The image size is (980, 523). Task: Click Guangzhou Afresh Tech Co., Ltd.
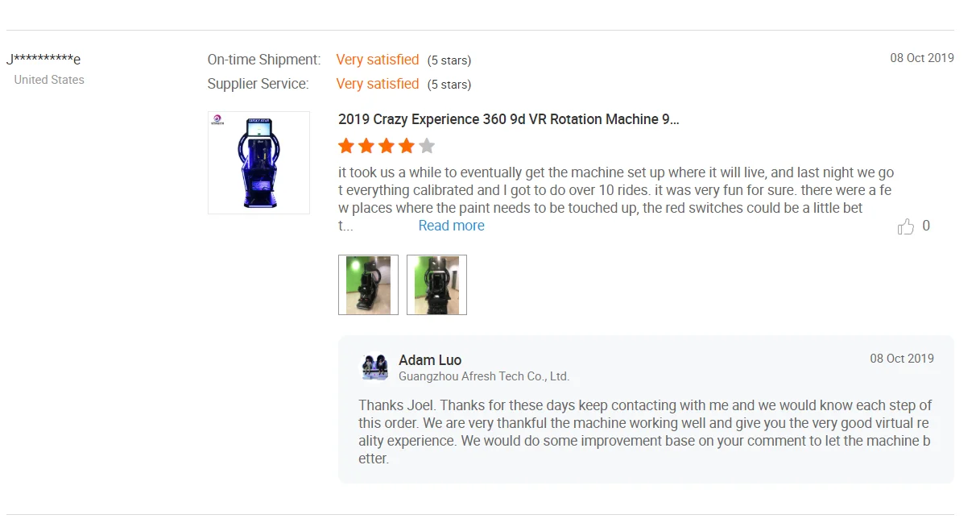(484, 376)
